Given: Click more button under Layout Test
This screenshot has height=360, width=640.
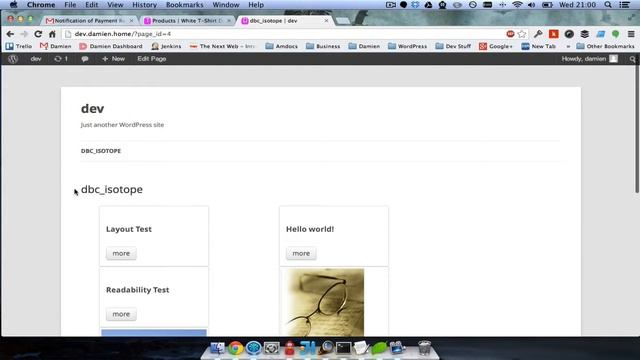Looking at the screenshot, I should tap(121, 253).
